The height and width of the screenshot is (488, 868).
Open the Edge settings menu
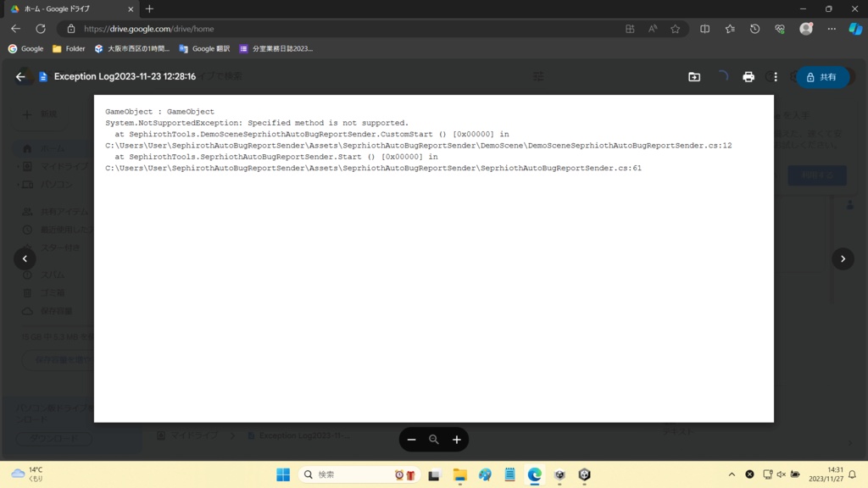832,28
